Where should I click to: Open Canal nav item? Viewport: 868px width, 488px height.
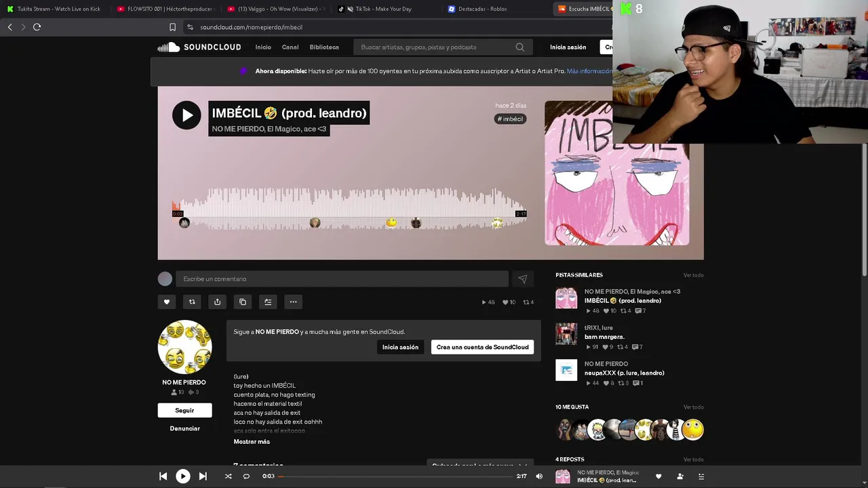pyautogui.click(x=290, y=47)
